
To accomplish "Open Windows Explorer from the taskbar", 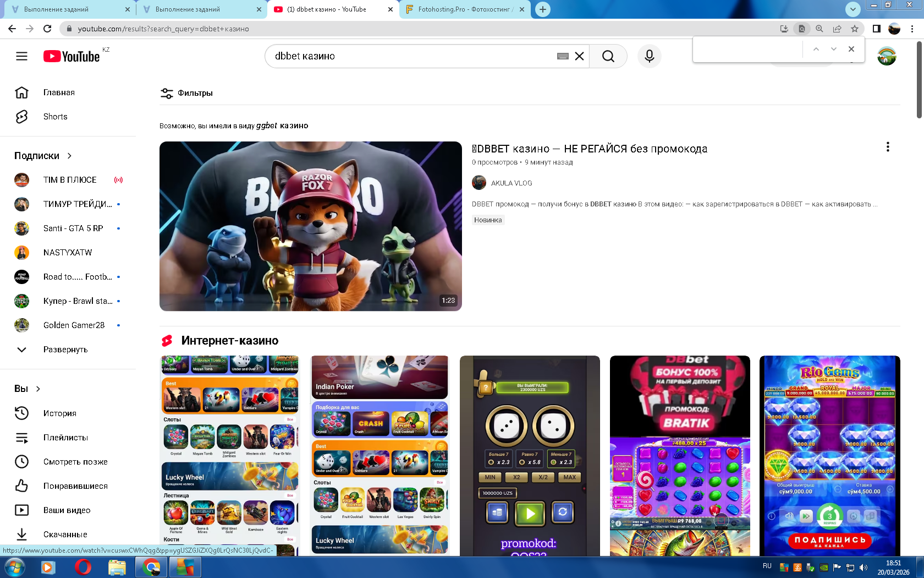I will 117,567.
